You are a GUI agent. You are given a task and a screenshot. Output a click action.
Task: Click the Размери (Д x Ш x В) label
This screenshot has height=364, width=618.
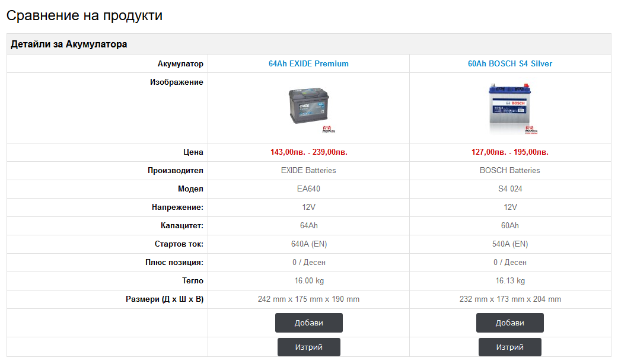click(165, 299)
